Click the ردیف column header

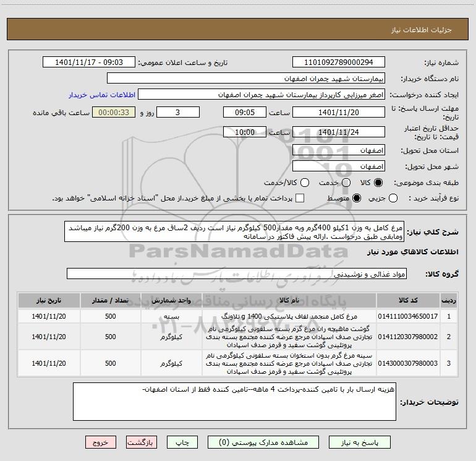point(449,300)
